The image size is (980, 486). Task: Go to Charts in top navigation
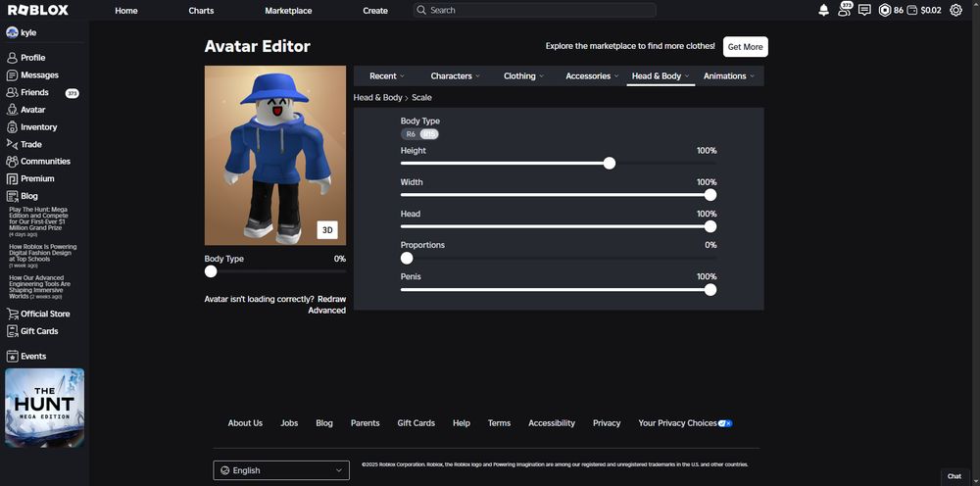(x=201, y=11)
